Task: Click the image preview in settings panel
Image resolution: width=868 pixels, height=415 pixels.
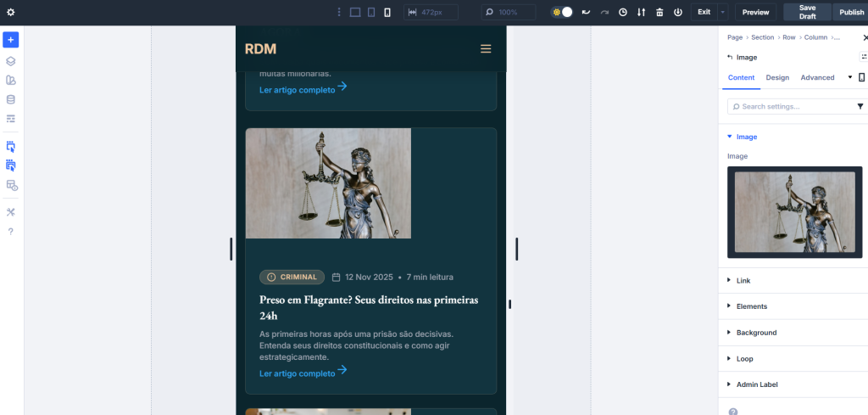Action: click(x=794, y=212)
